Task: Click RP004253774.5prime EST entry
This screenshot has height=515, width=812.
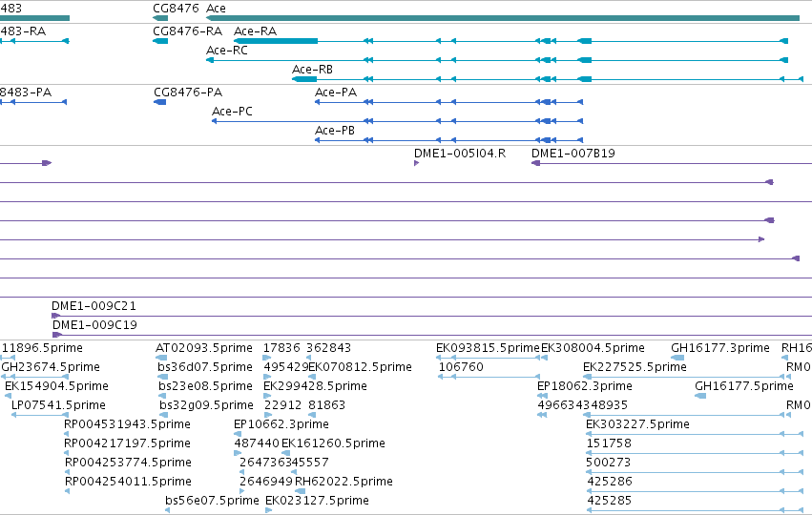Action: click(x=128, y=463)
